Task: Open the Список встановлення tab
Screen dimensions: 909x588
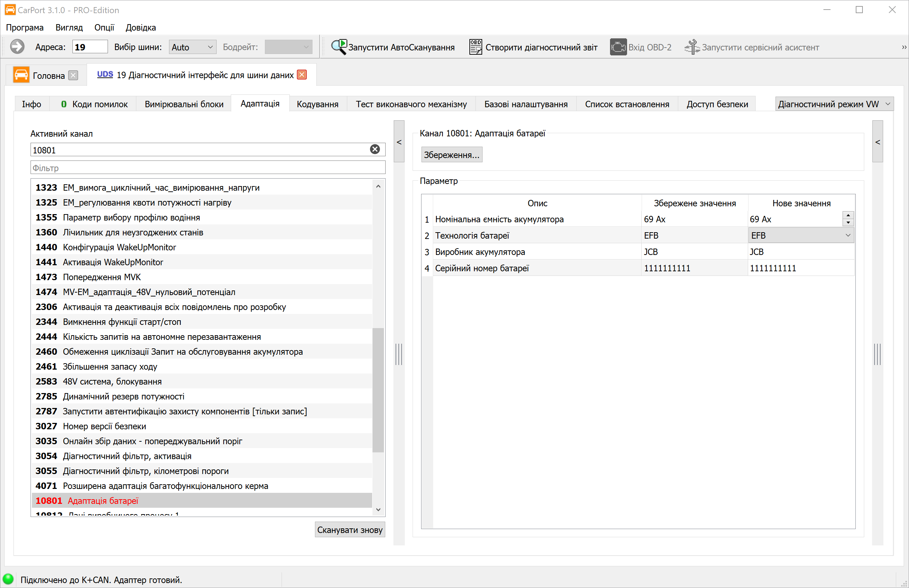Action: (x=627, y=104)
